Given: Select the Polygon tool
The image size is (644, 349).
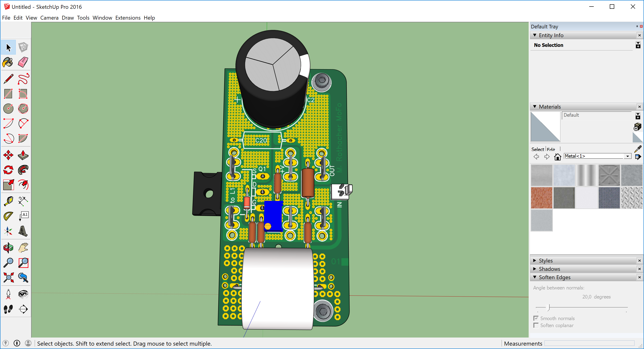Looking at the screenshot, I should (23, 109).
